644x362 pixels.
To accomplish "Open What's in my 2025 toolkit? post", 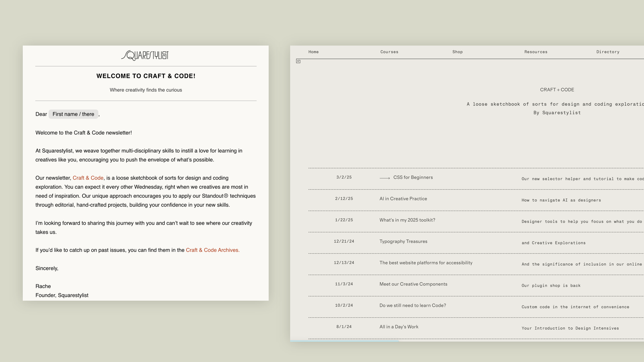I will 407,220.
